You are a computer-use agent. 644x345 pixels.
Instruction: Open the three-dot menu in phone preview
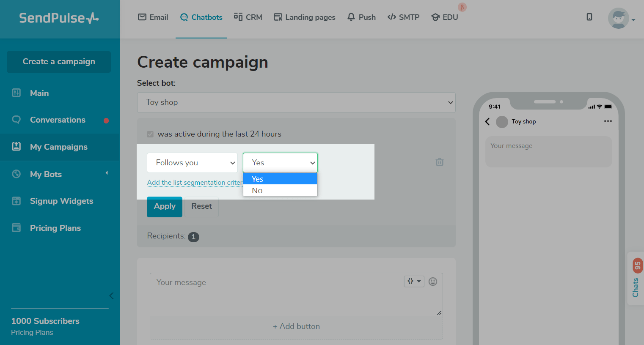click(608, 121)
